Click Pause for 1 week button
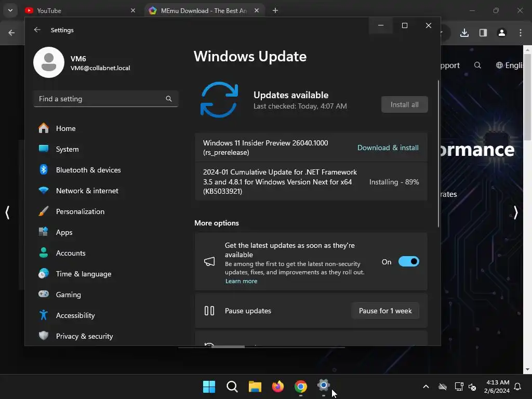 [x=385, y=311]
